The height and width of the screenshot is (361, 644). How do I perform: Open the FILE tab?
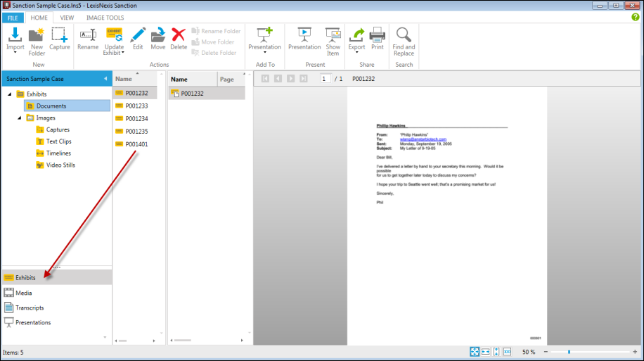[x=13, y=18]
